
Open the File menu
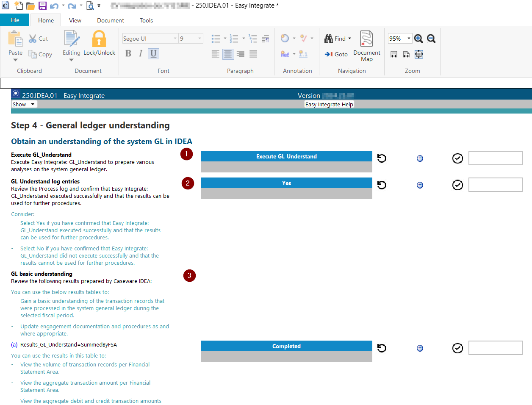(x=15, y=20)
